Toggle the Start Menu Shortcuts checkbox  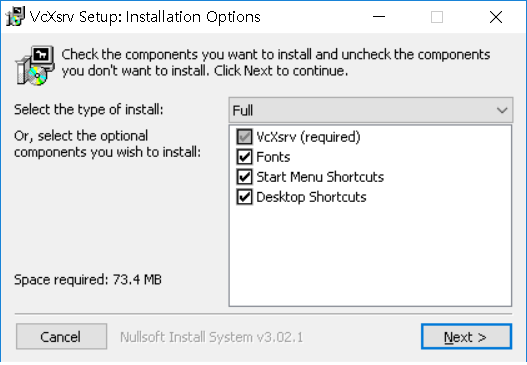point(244,177)
